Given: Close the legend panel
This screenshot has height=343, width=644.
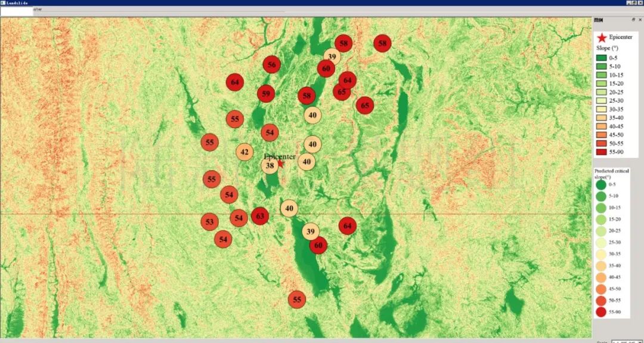Looking at the screenshot, I should pyautogui.click(x=640, y=20).
